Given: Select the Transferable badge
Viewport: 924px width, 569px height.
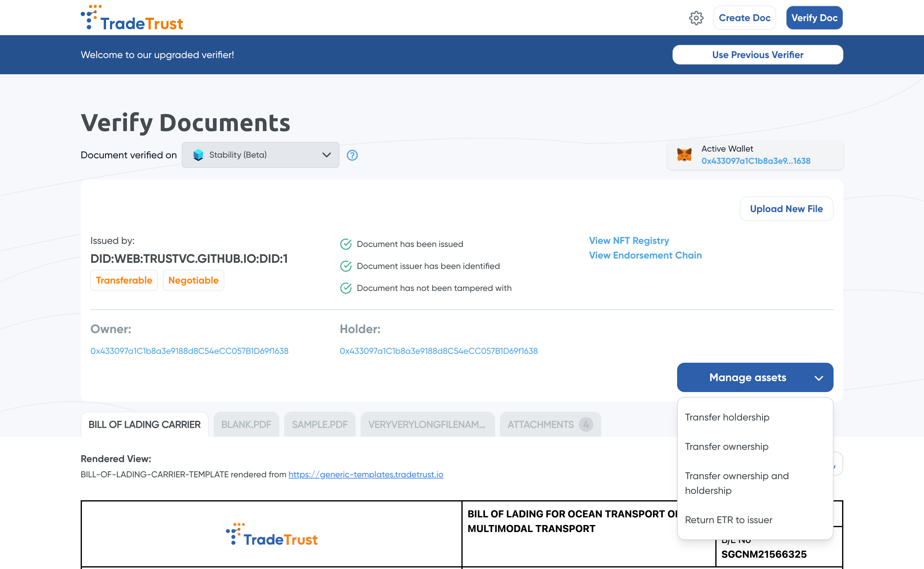Looking at the screenshot, I should pyautogui.click(x=124, y=280).
